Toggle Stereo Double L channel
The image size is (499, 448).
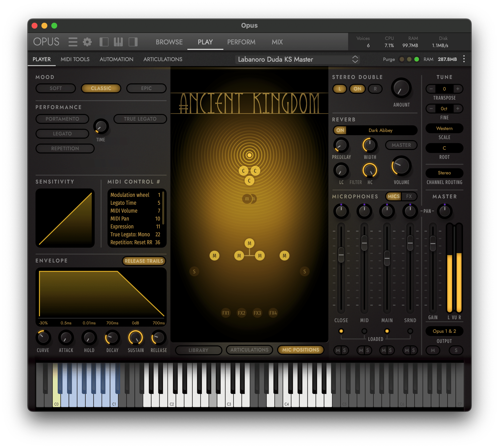340,89
